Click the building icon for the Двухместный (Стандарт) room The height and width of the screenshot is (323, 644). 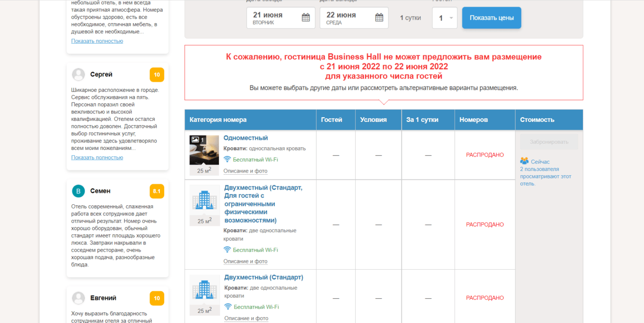[204, 289]
